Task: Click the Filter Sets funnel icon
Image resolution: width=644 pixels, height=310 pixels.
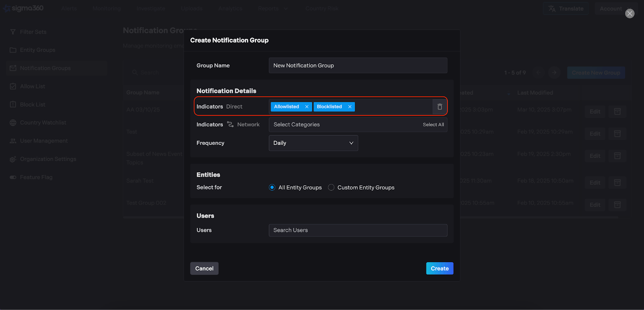Action: click(x=13, y=32)
